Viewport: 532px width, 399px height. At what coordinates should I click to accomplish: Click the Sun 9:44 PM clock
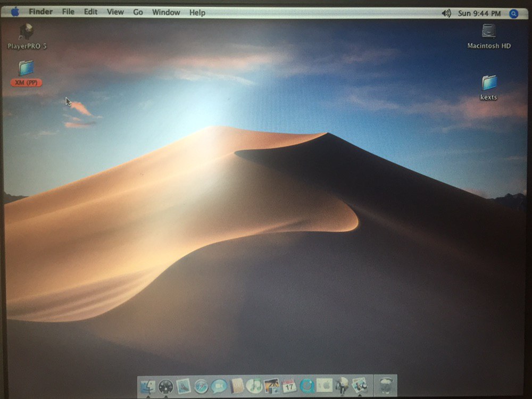pyautogui.click(x=479, y=14)
